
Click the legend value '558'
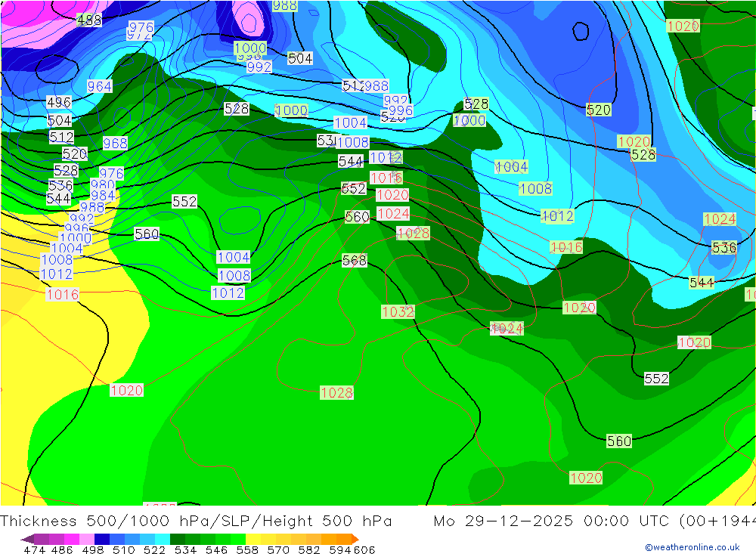(x=247, y=549)
